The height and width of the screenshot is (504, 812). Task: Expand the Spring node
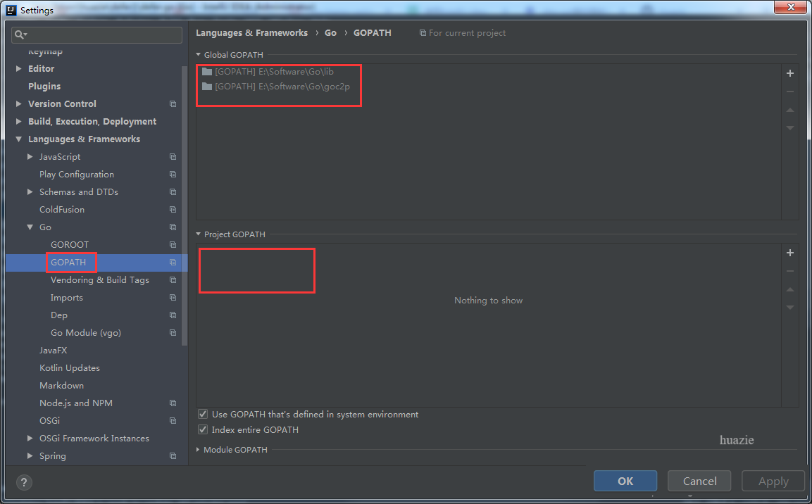tap(30, 455)
